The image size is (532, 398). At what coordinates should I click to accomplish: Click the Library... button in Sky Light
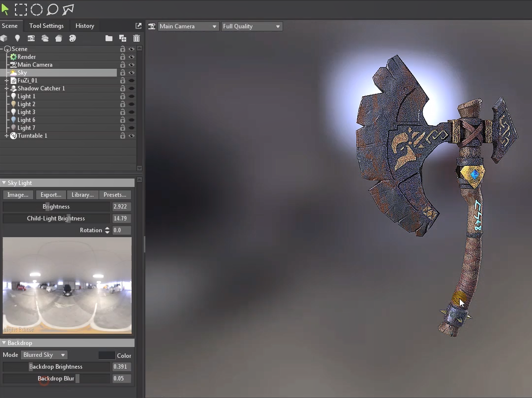pyautogui.click(x=82, y=194)
